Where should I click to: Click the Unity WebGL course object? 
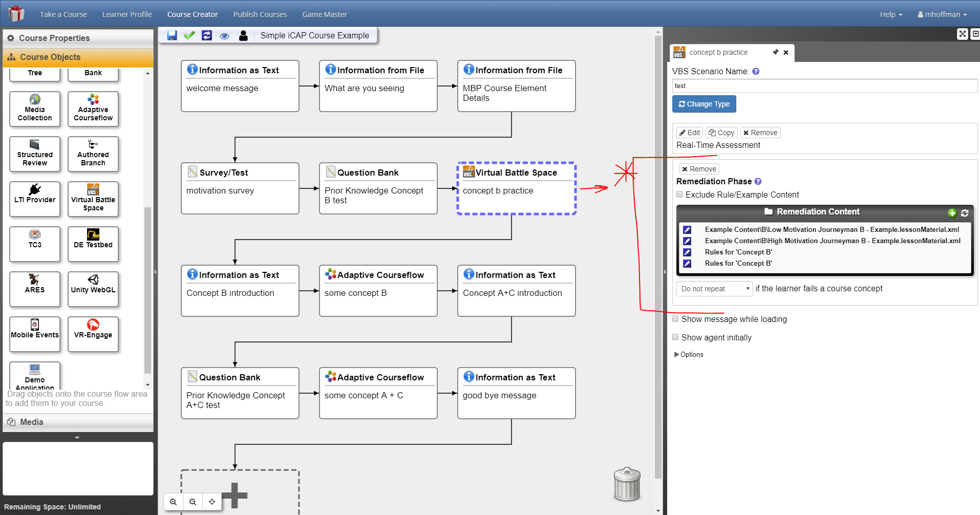tap(93, 289)
